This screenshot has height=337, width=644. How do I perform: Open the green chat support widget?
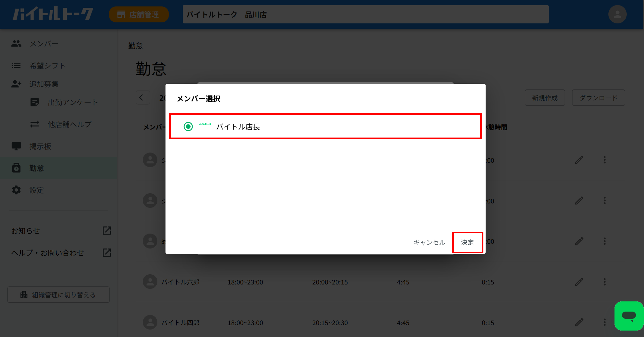pyautogui.click(x=629, y=316)
